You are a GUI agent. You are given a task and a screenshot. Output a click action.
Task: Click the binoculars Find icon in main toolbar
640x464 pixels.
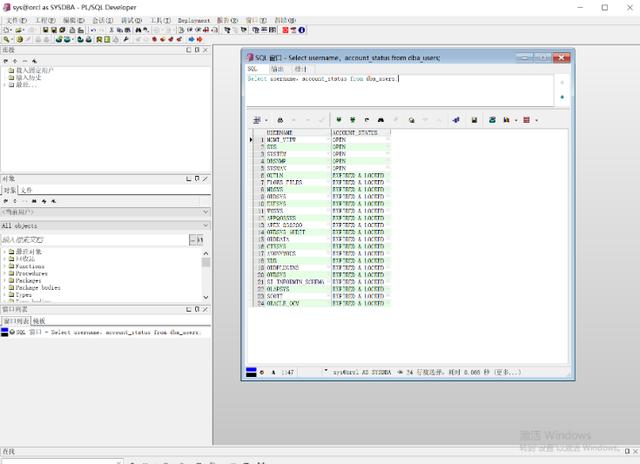(x=139, y=30)
